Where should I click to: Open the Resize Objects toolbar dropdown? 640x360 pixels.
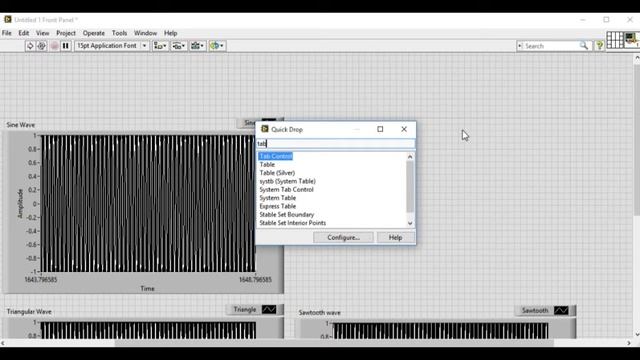(198, 46)
